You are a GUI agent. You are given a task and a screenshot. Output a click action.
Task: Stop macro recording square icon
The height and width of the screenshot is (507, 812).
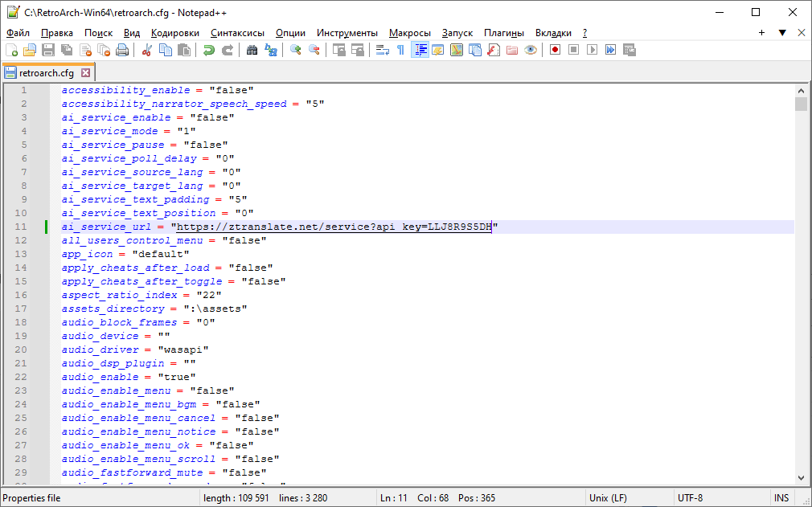[574, 50]
